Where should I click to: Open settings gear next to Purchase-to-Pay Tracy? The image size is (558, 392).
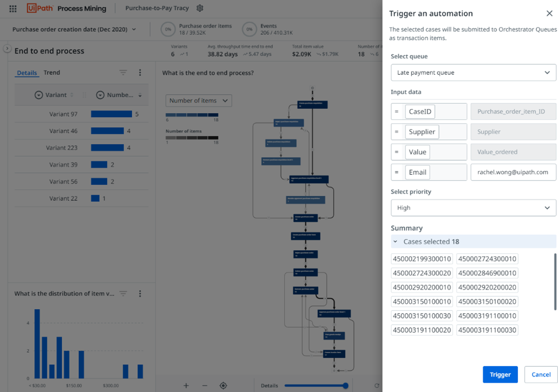tap(200, 8)
